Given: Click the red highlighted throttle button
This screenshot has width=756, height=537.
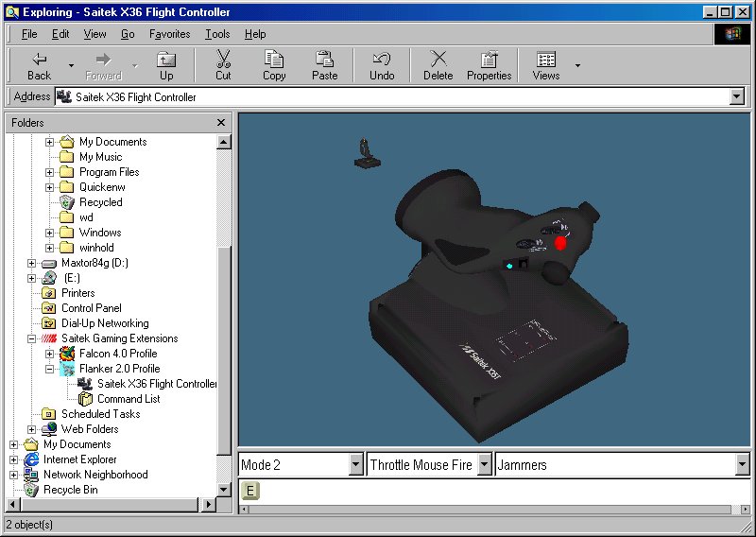Looking at the screenshot, I should tap(559, 243).
